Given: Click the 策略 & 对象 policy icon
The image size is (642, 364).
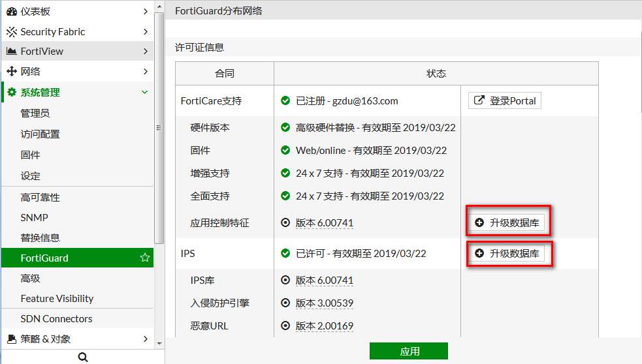Looking at the screenshot, I should point(12,339).
